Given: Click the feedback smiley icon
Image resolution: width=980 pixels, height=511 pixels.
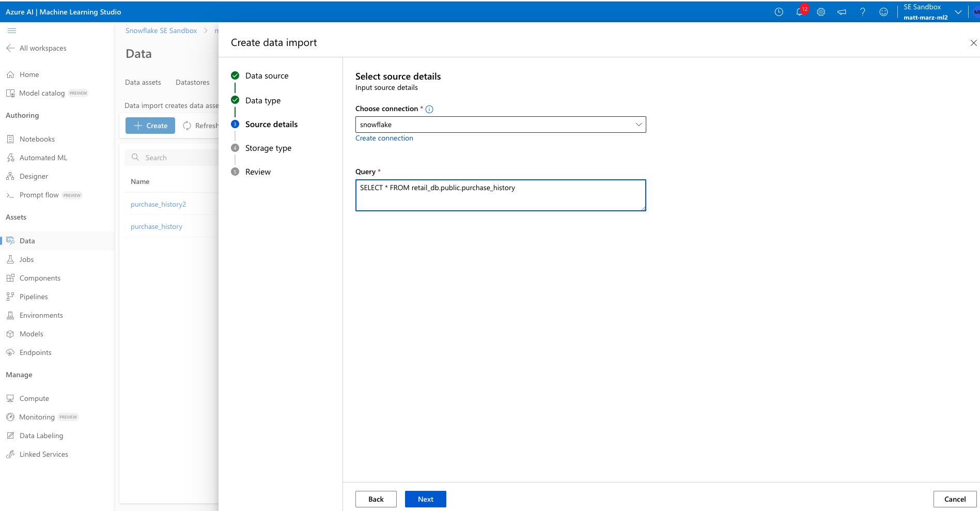Looking at the screenshot, I should pyautogui.click(x=883, y=12).
